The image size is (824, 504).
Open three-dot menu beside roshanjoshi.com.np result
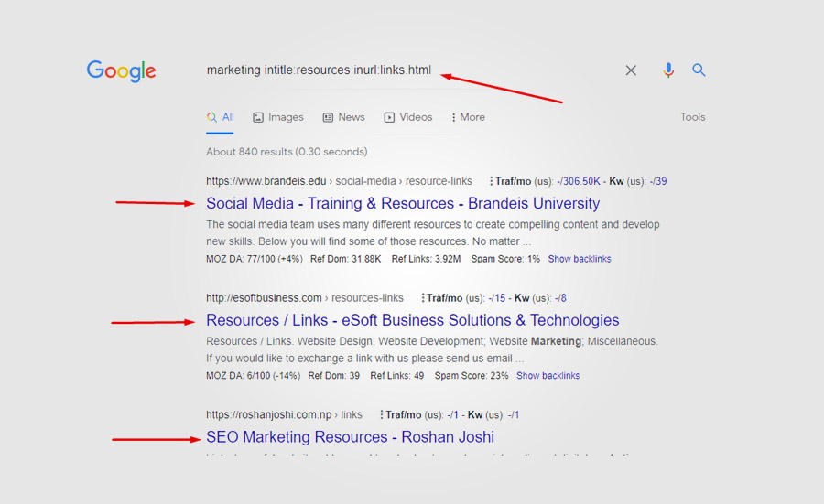382,414
